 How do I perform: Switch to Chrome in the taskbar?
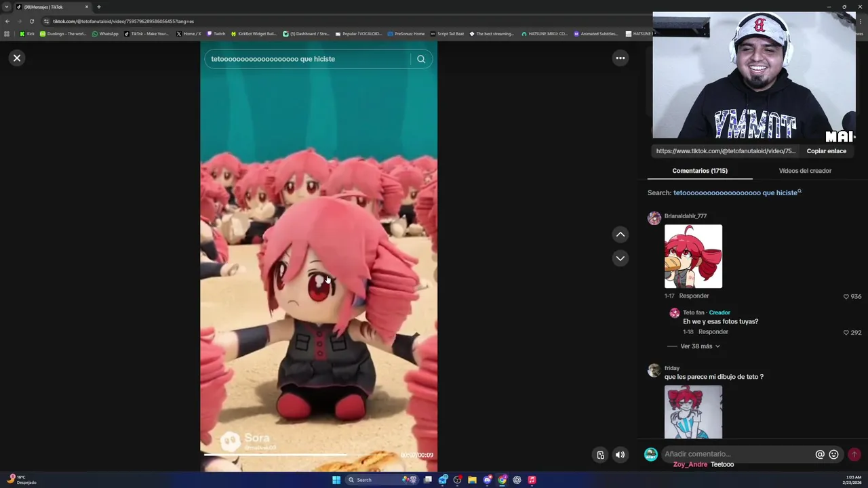[x=502, y=480]
